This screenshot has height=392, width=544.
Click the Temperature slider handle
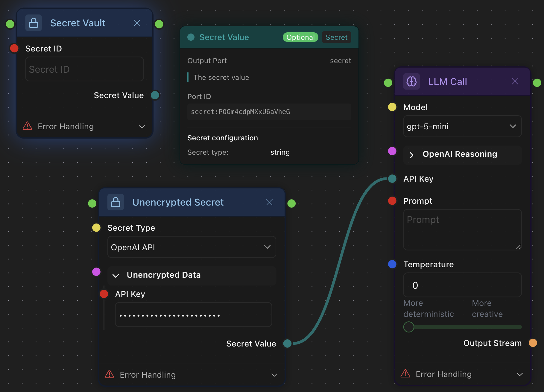click(409, 327)
